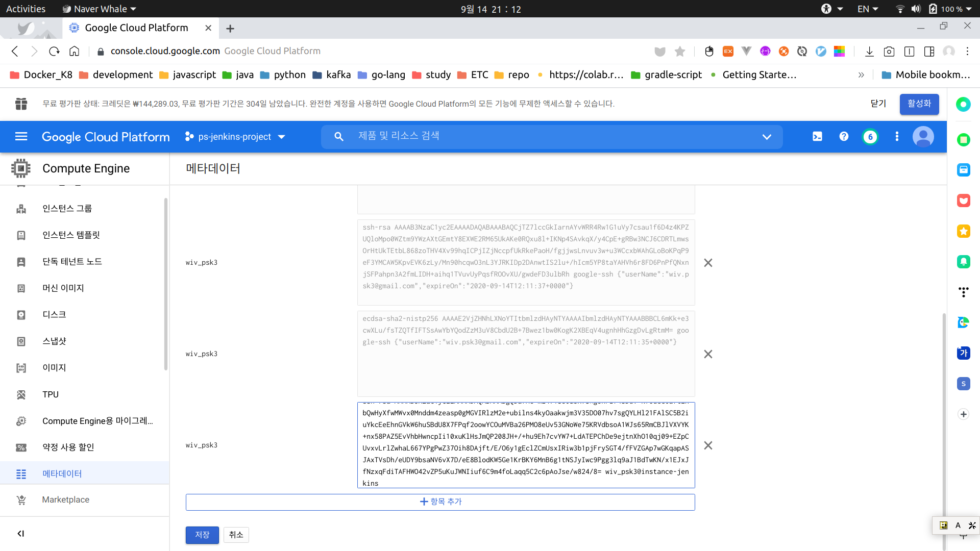The image size is (980, 551).
Task: Open the hamburger navigation menu
Action: coord(21,136)
